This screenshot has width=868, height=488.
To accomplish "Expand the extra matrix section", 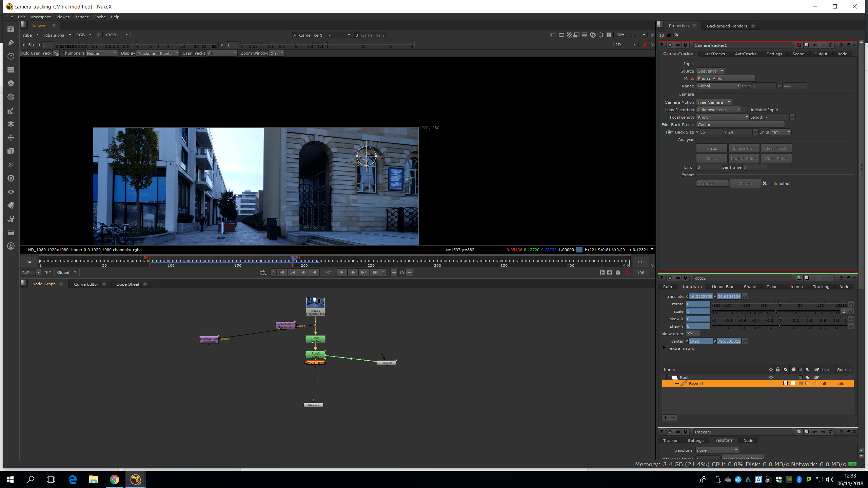I will (x=665, y=348).
